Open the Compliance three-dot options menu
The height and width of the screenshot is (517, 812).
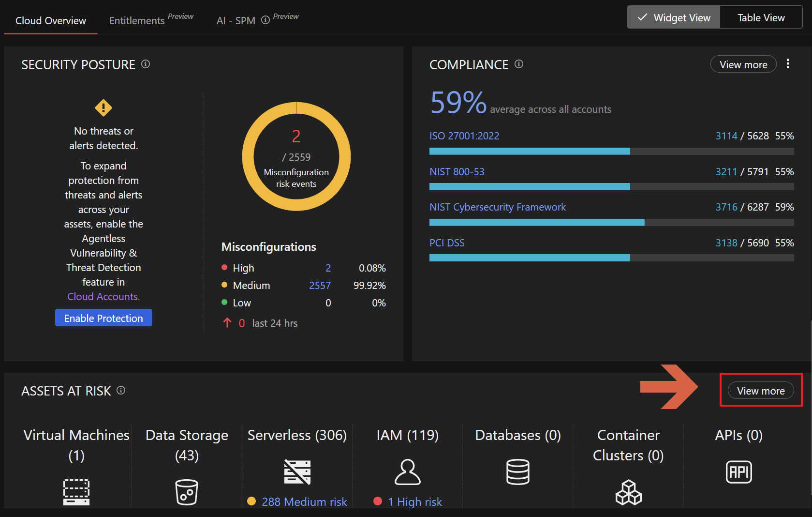pyautogui.click(x=788, y=64)
